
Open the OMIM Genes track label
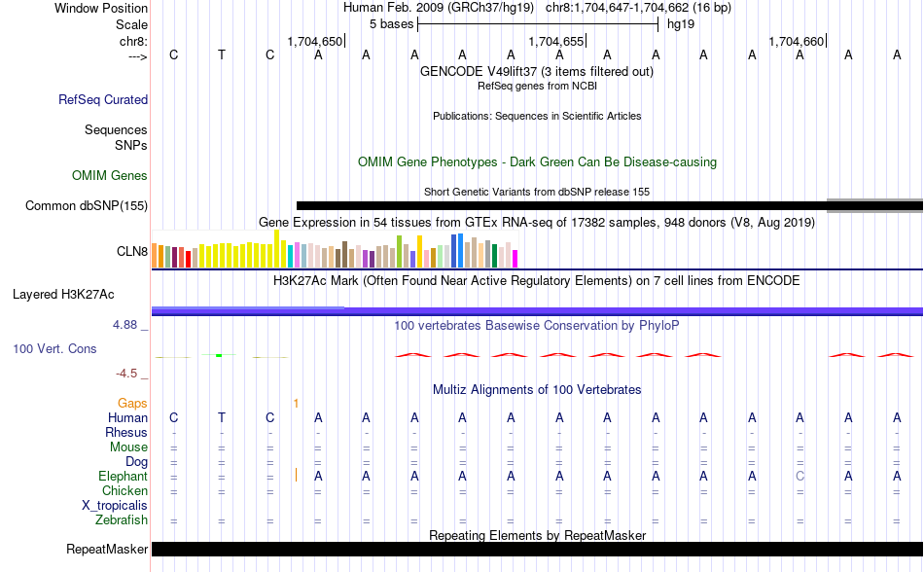point(110,175)
